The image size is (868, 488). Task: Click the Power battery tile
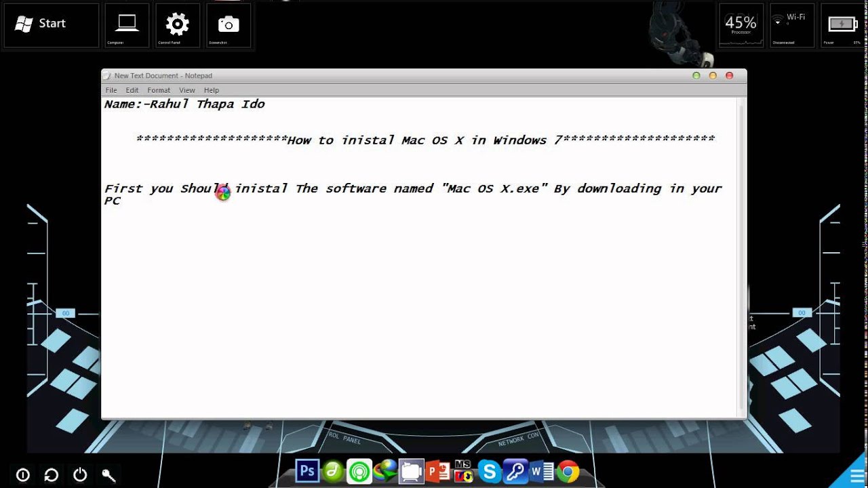coord(842,25)
